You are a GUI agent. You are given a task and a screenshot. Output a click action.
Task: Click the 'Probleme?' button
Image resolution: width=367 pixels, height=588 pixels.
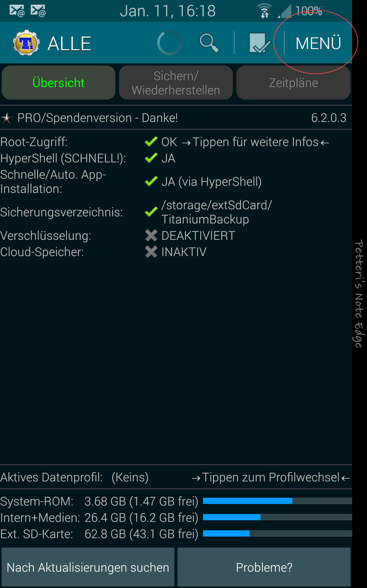click(x=264, y=567)
